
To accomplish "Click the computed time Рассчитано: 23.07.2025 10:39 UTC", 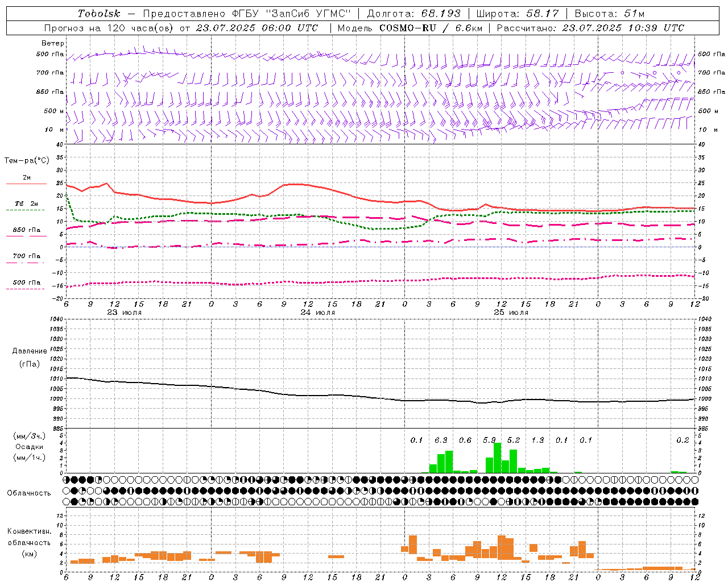I will (x=590, y=28).
